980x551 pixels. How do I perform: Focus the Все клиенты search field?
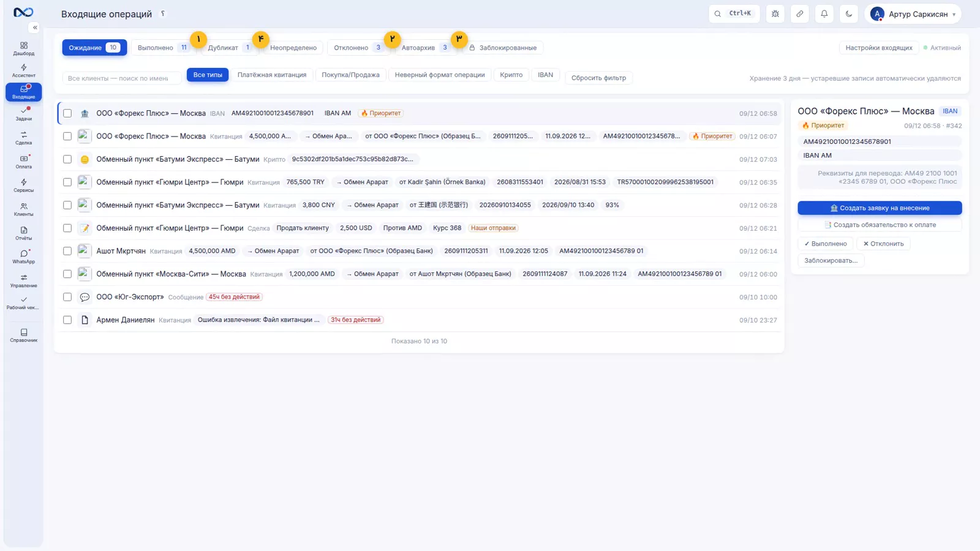pos(121,78)
